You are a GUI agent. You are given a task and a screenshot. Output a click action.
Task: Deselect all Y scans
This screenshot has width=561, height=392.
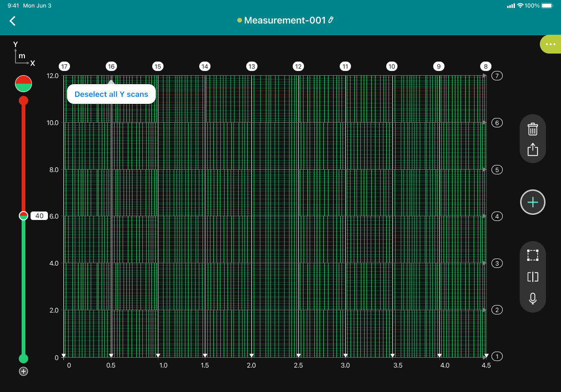111,94
